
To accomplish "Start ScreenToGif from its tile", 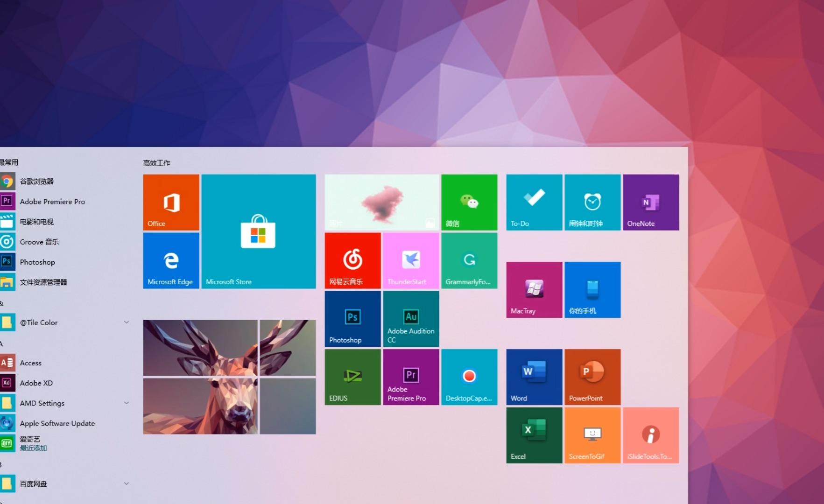I will point(592,435).
